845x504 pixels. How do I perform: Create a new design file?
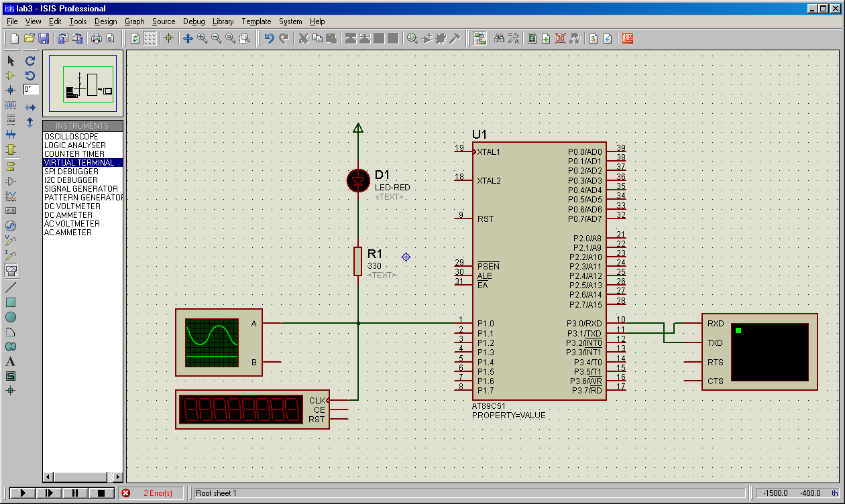(x=14, y=39)
